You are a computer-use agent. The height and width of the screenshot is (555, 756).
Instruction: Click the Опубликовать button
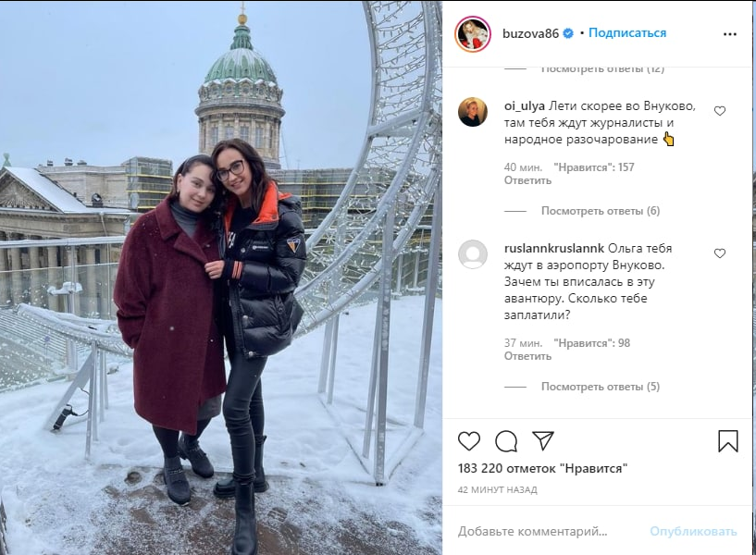[693, 531]
